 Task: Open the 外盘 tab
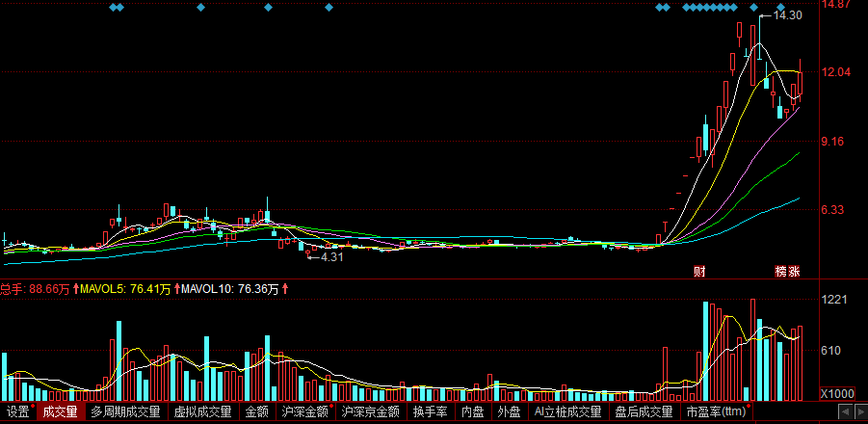tap(509, 411)
